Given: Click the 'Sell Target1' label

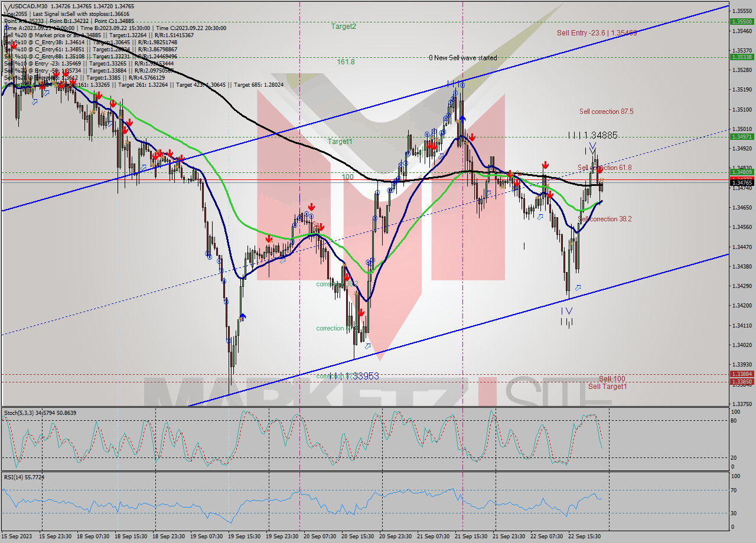Looking at the screenshot, I should (607, 387).
